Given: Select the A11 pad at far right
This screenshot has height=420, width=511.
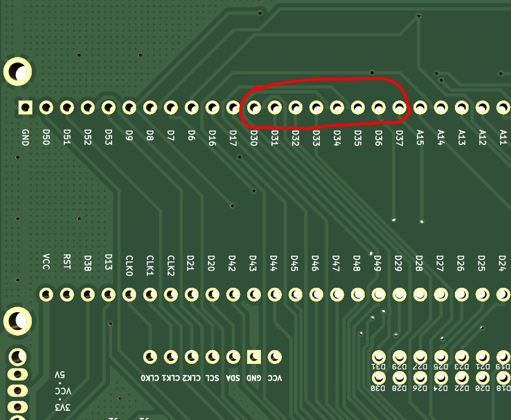Looking at the screenshot, I should 502,106.
